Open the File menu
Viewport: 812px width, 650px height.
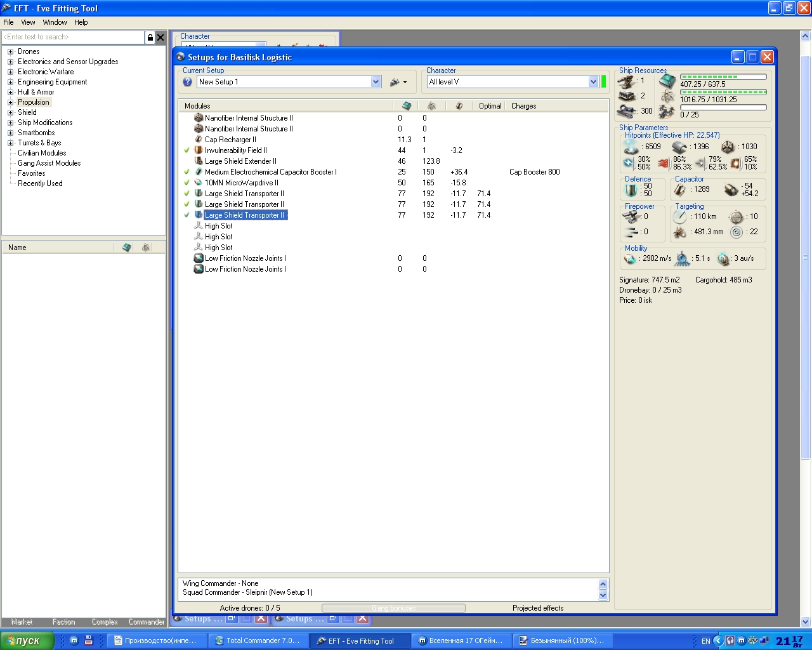tap(8, 22)
